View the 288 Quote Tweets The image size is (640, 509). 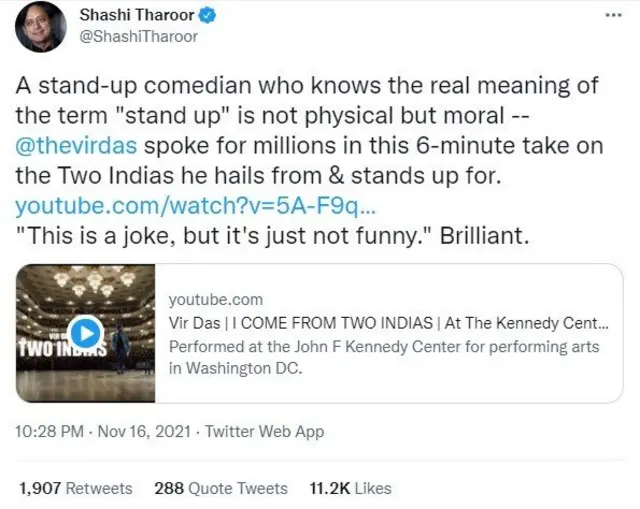click(221, 488)
